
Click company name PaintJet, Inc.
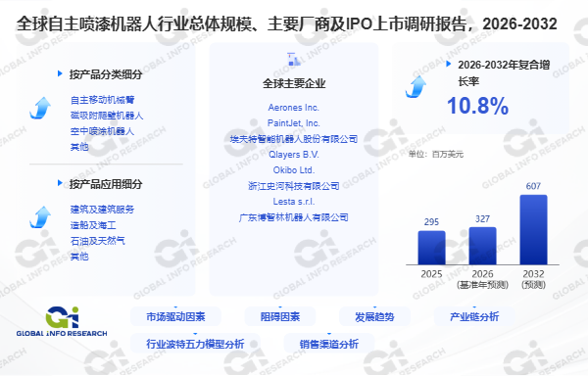[x=294, y=123]
